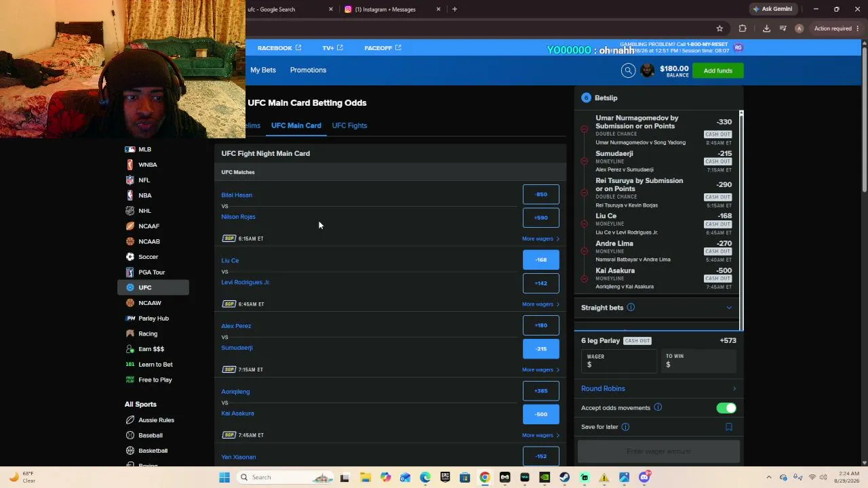Show info about Accept odds movements

tap(658, 407)
